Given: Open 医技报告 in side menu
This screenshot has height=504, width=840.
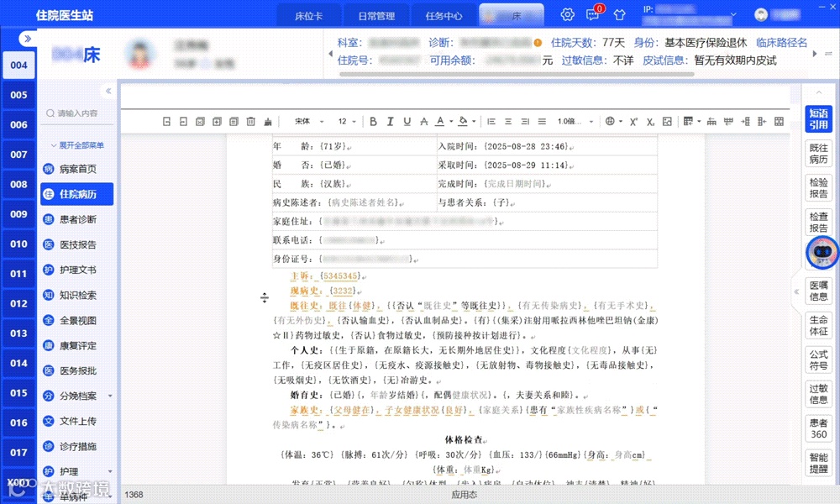Looking at the screenshot, I should point(77,244).
